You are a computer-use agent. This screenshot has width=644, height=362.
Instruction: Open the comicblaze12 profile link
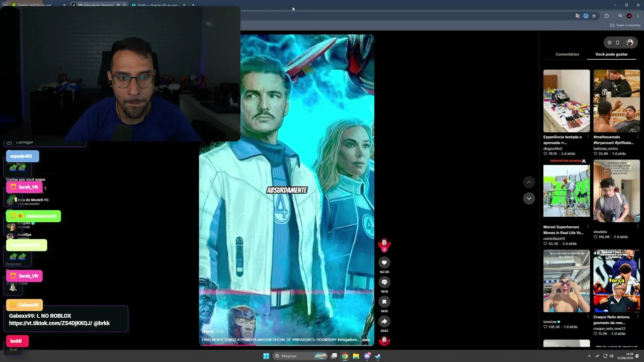[554, 239]
